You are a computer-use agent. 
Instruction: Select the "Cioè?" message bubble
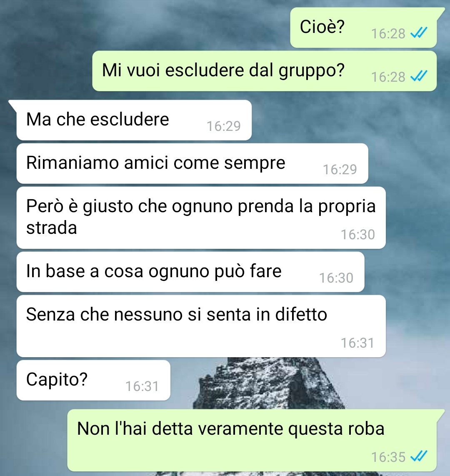pyautogui.click(x=363, y=28)
